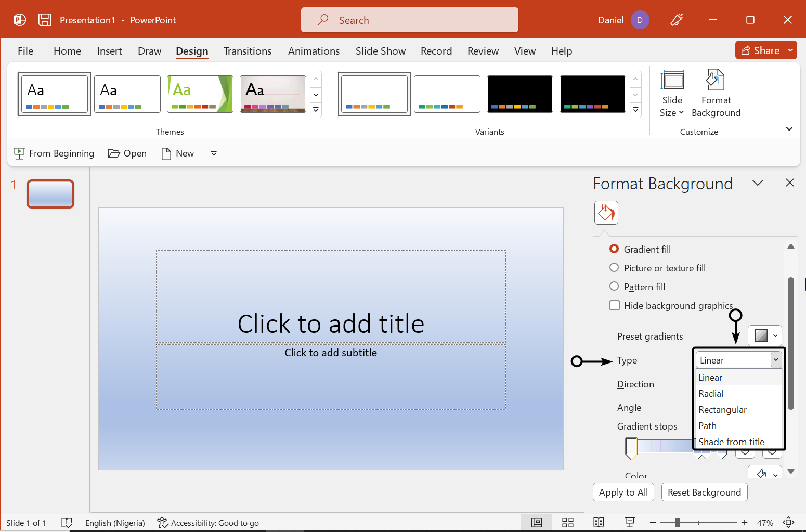Open the Insert ribbon tab
This screenshot has width=806, height=532.
pyautogui.click(x=109, y=51)
